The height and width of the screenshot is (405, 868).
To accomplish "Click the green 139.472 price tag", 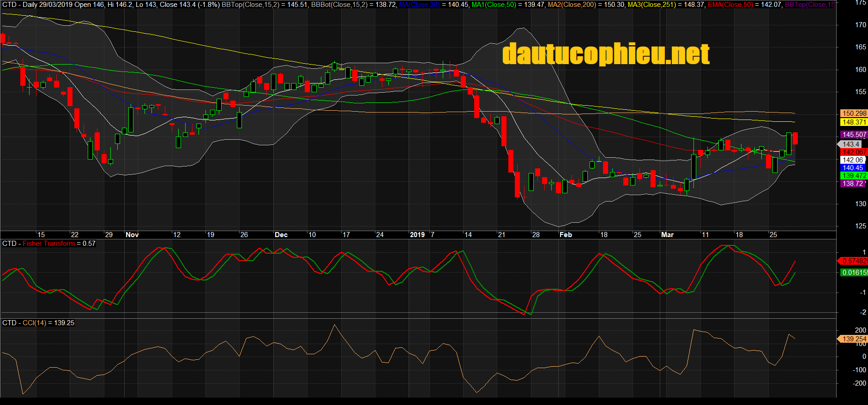I will (854, 176).
